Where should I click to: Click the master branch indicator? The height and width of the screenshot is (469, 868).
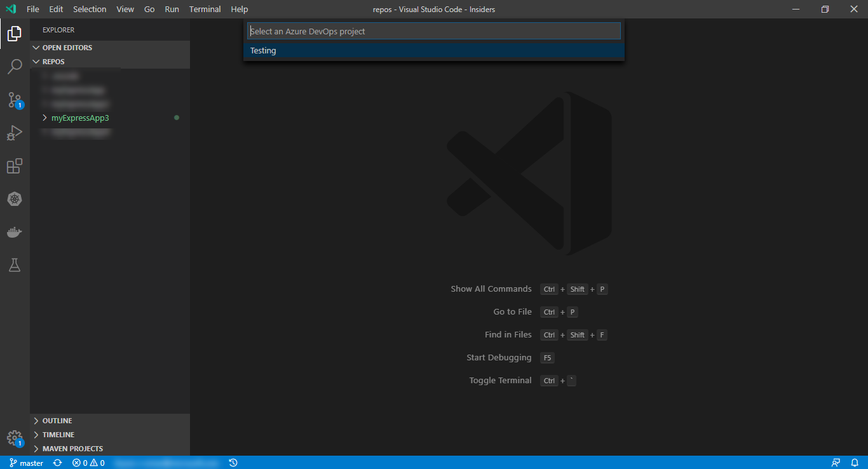pyautogui.click(x=26, y=463)
